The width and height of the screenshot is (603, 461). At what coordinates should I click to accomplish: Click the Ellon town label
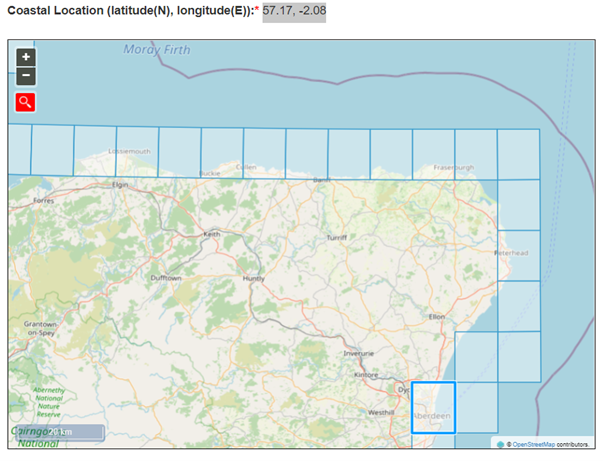pos(436,316)
